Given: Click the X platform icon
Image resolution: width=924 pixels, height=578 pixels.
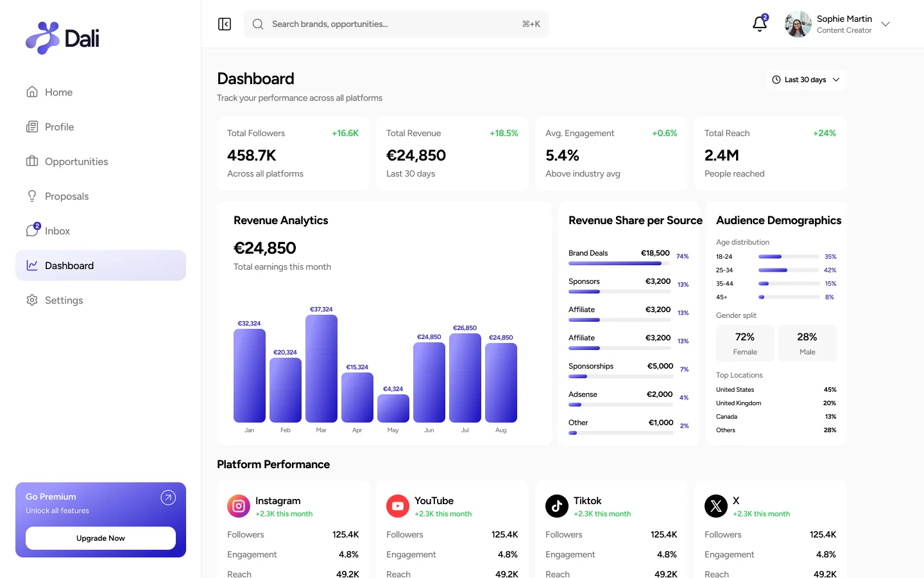Looking at the screenshot, I should click(x=716, y=506).
